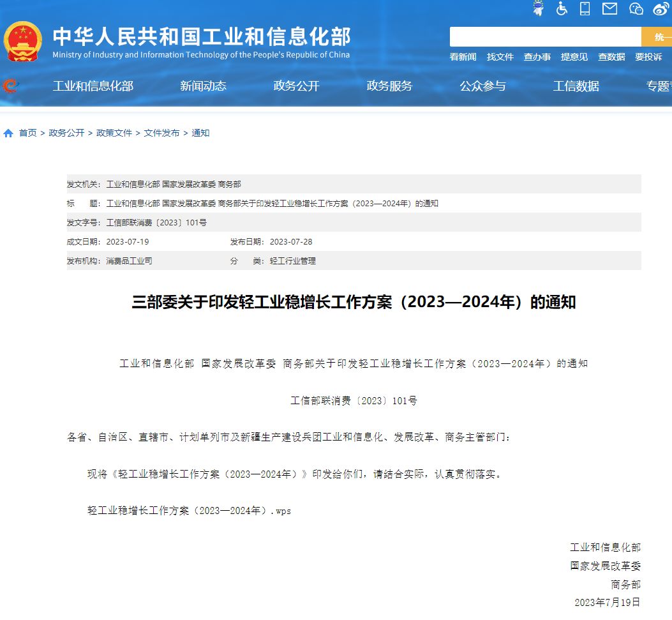This screenshot has width=672, height=620.
Task: Click the bold article headline 三部委关于印发
Action: [354, 302]
